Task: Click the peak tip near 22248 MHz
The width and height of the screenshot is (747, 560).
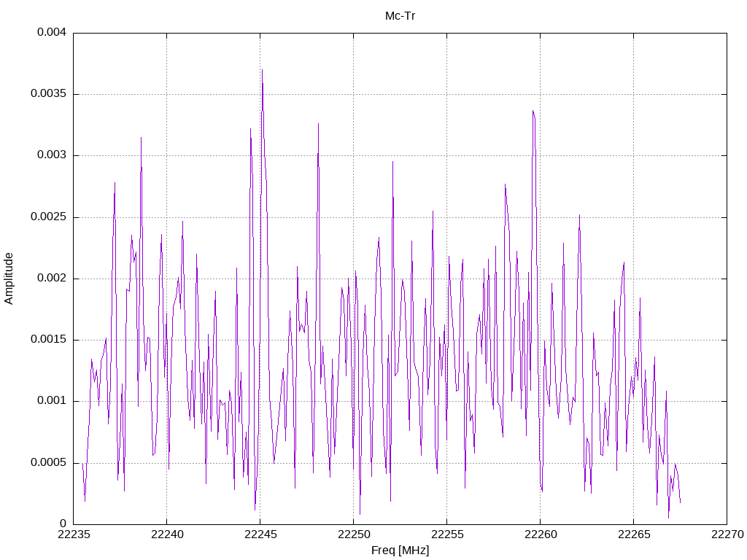Action: (x=318, y=124)
